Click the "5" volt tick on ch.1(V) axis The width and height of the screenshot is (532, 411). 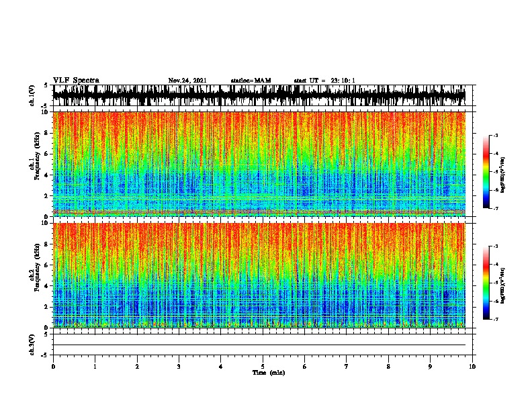point(46,85)
